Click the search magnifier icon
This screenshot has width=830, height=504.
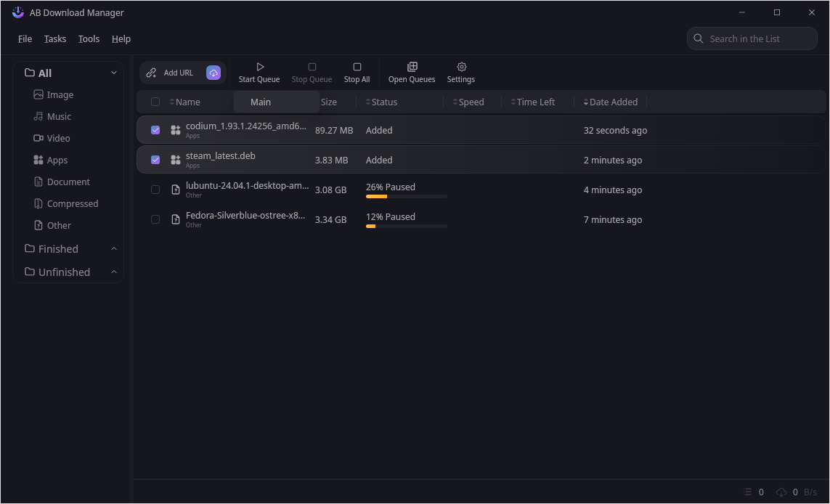pos(698,38)
